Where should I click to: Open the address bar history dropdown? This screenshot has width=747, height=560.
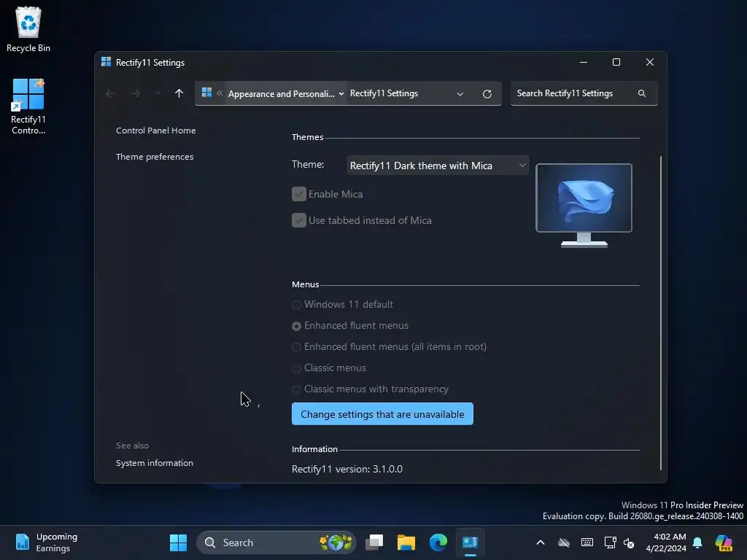460,94
